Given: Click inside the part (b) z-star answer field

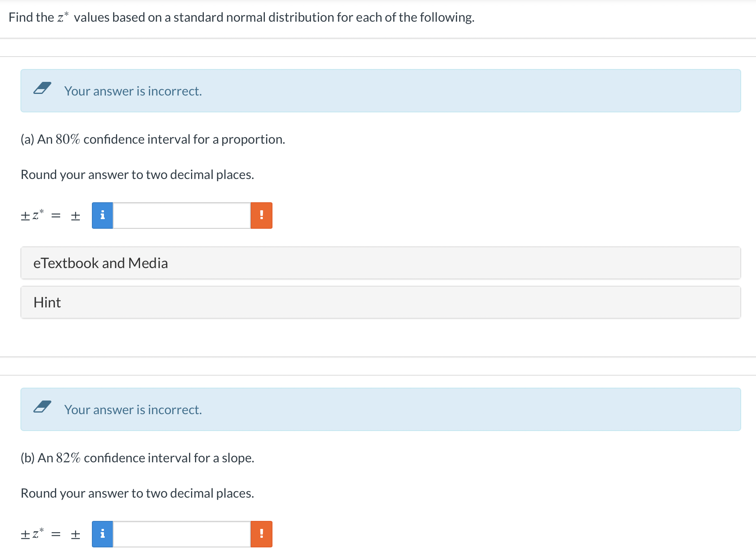Looking at the screenshot, I should (x=181, y=534).
